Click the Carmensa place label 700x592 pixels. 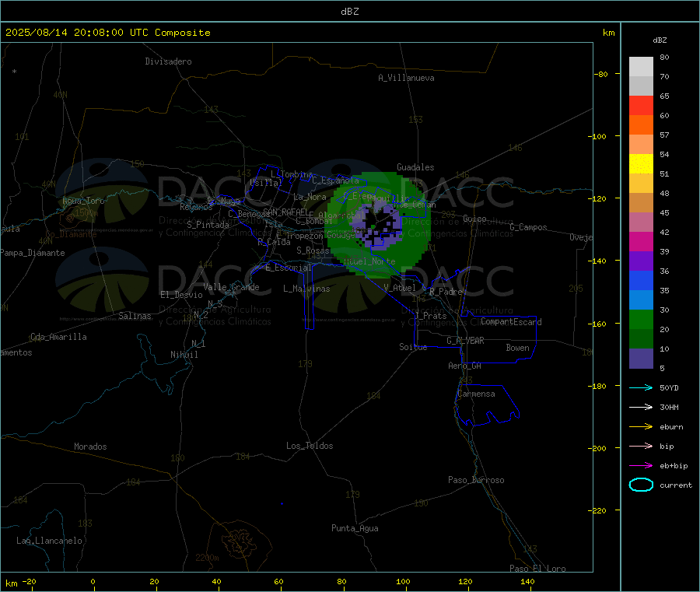click(x=476, y=394)
